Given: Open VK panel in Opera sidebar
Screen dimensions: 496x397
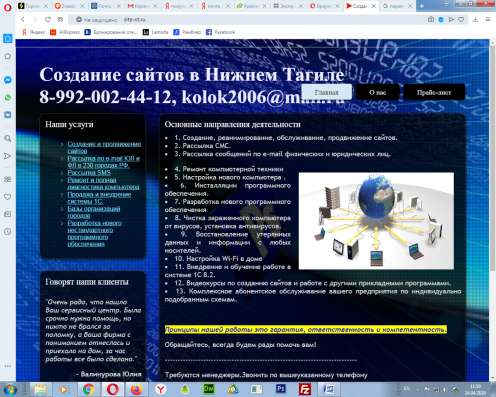Looking at the screenshot, I should click(8, 115).
